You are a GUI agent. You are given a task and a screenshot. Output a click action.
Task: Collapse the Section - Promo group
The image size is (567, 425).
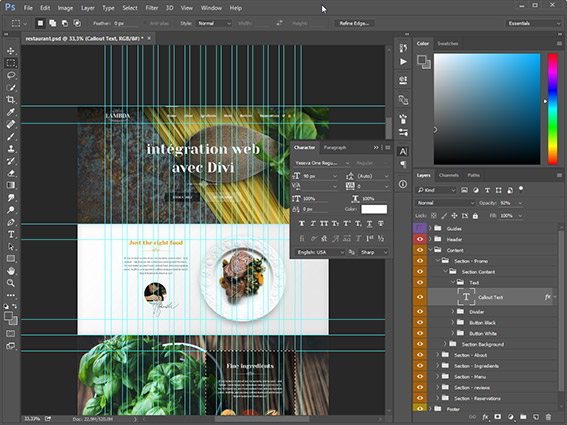(x=438, y=261)
